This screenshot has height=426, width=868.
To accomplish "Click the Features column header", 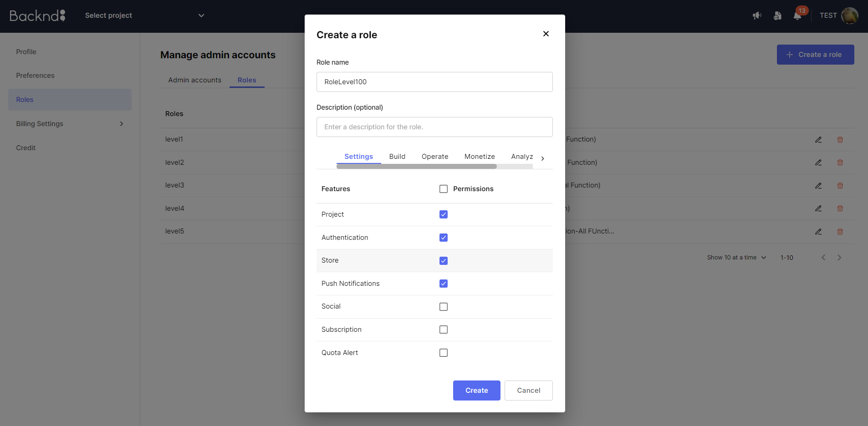I will tap(336, 189).
